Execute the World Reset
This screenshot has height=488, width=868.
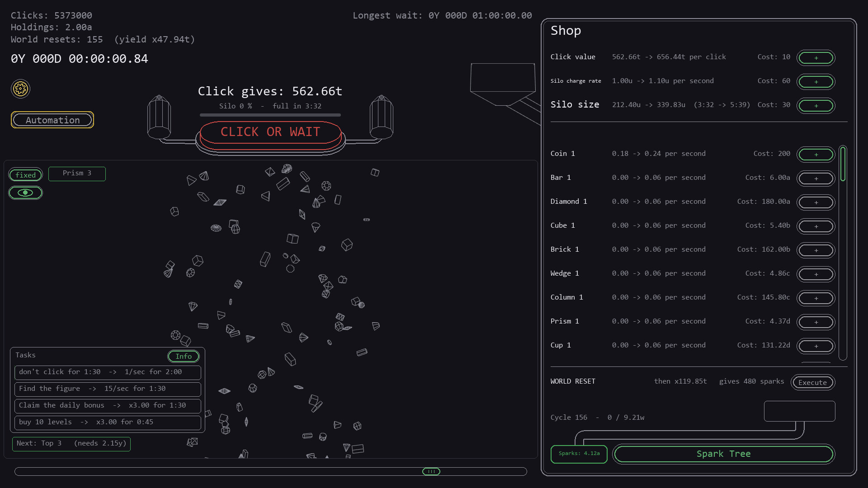pos(812,382)
